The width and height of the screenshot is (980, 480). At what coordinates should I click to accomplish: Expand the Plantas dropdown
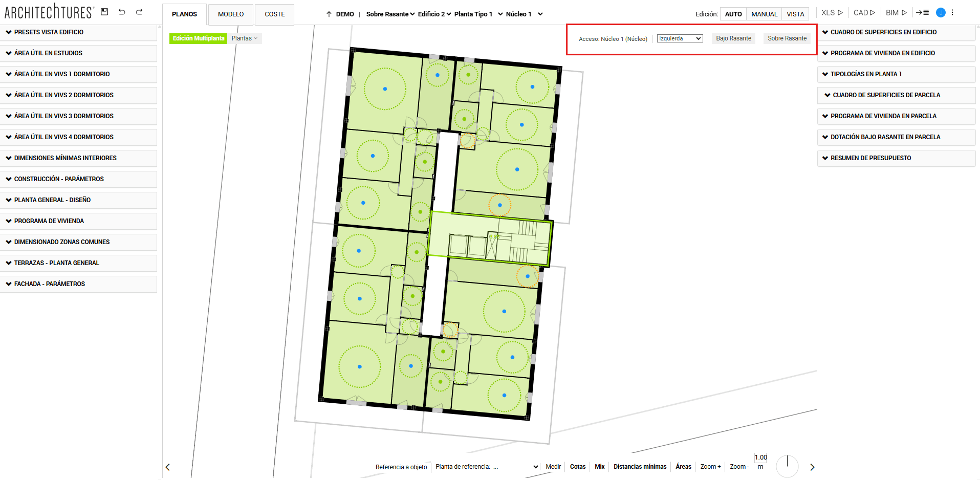[244, 38]
